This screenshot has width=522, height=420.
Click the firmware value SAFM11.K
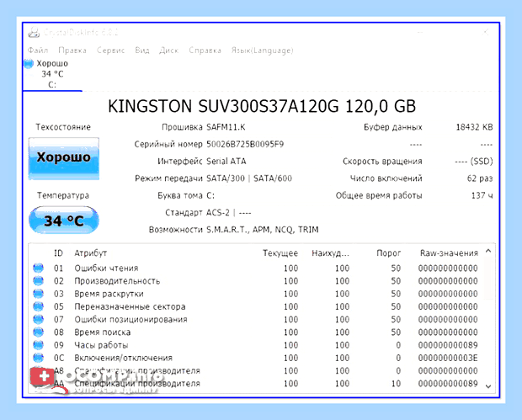(x=226, y=127)
